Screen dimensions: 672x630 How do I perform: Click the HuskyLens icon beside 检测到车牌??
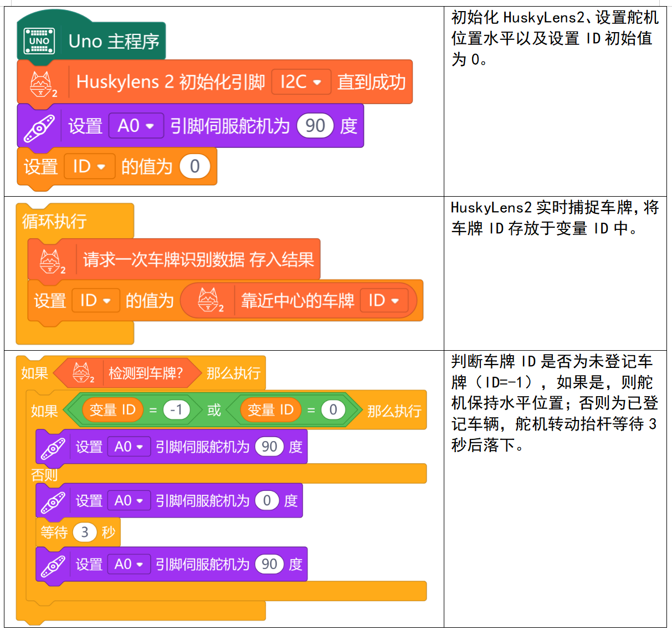pos(84,373)
